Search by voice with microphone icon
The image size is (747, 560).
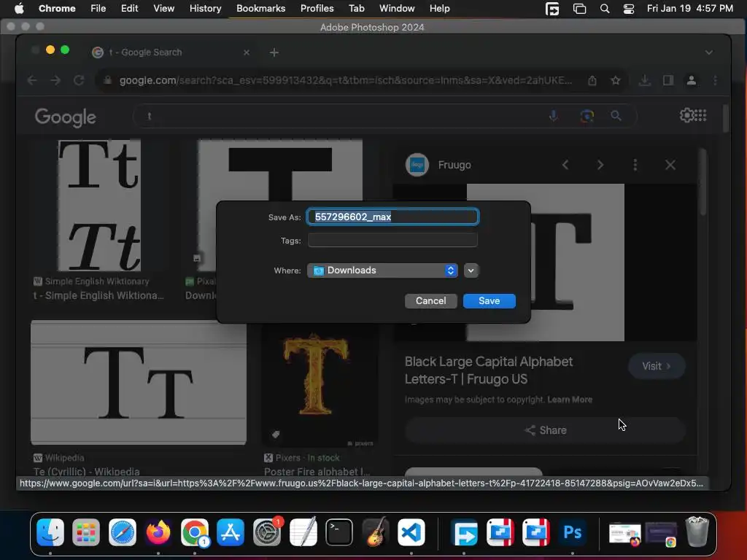[x=553, y=116]
